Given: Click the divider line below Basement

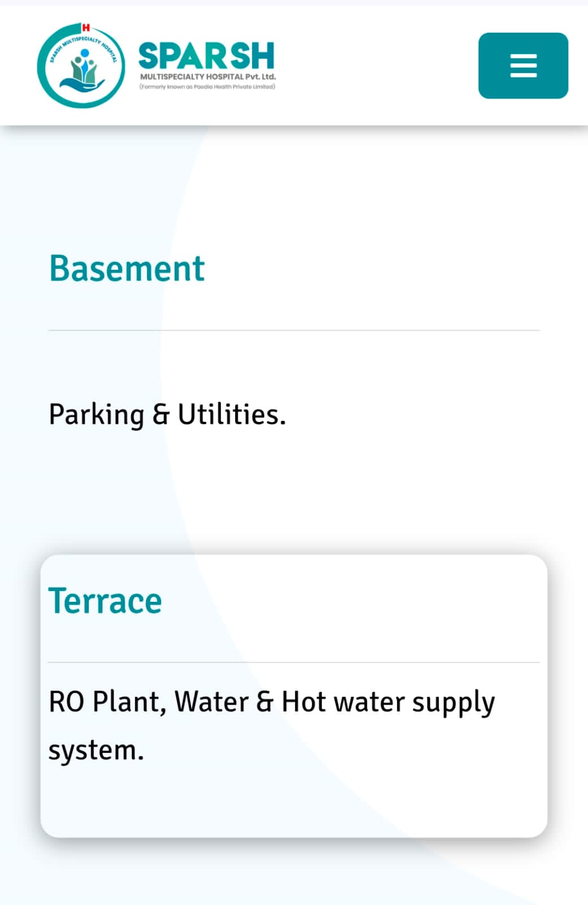Looking at the screenshot, I should point(294,330).
